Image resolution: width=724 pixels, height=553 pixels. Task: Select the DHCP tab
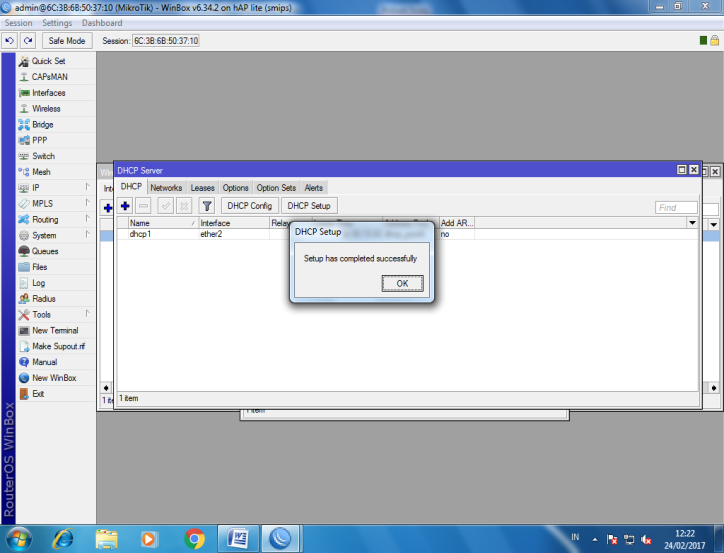pyautogui.click(x=131, y=186)
